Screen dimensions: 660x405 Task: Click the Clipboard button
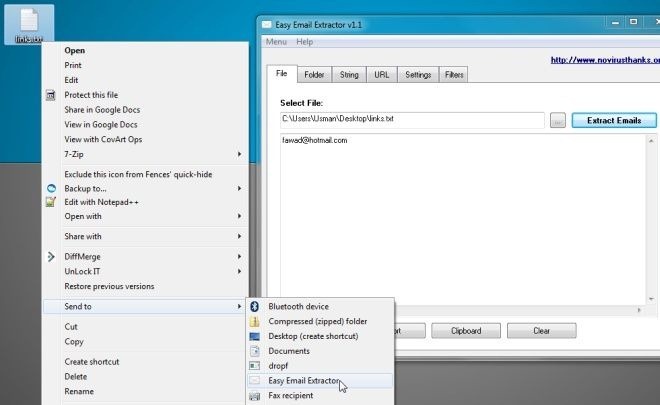tap(466, 331)
